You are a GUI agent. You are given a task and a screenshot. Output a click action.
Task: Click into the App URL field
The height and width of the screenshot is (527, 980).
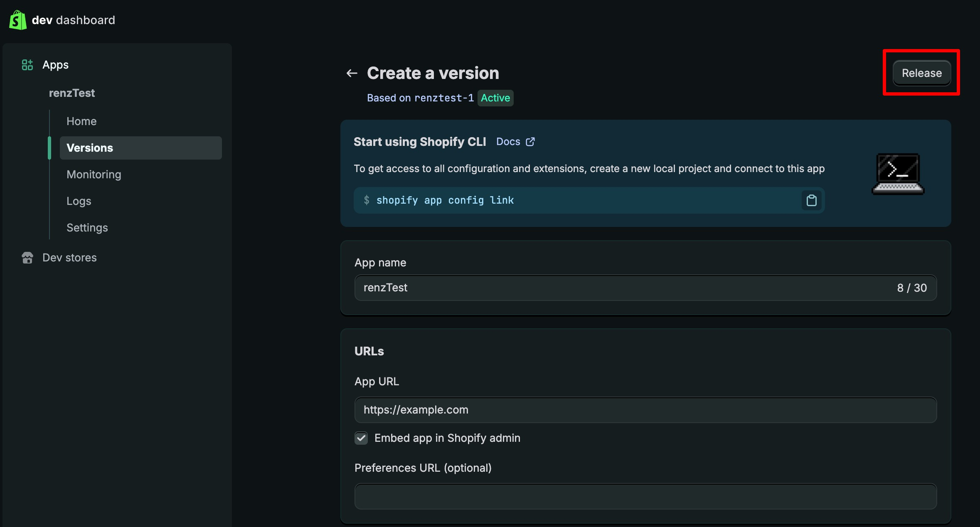tap(645, 410)
